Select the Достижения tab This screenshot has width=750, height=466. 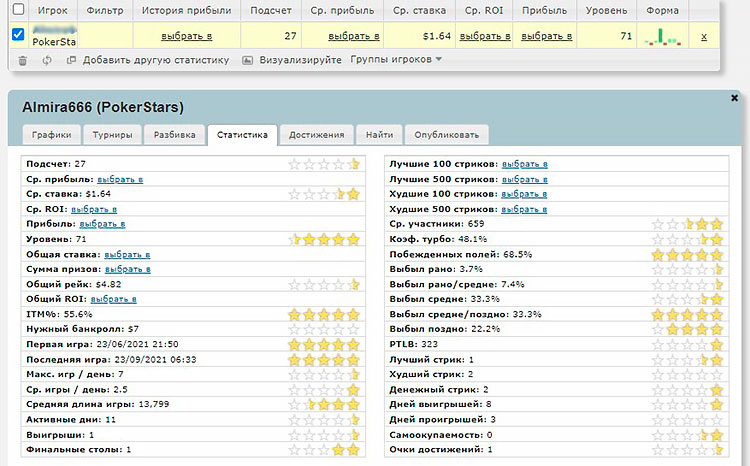click(316, 134)
